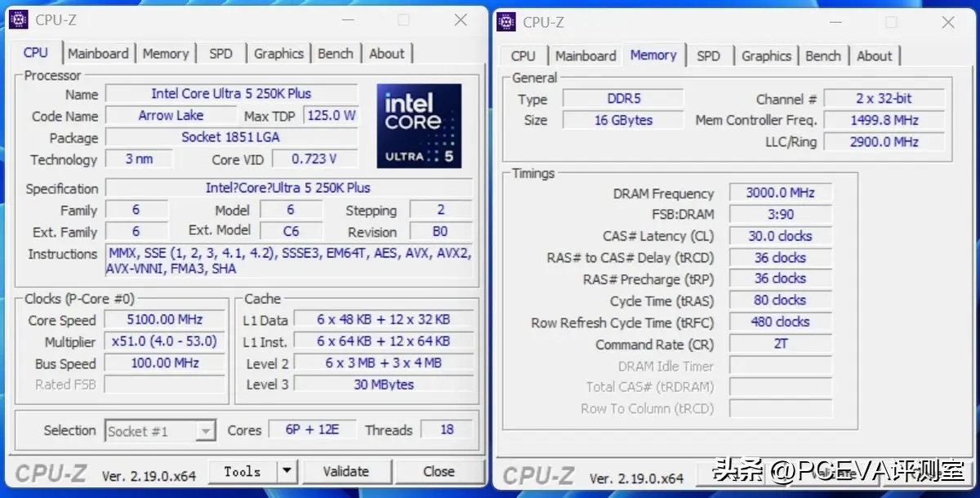Select the Level 2 cache value
The width and height of the screenshot is (980, 498).
tap(384, 363)
